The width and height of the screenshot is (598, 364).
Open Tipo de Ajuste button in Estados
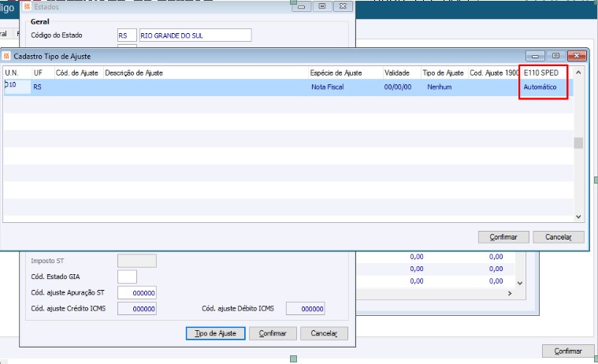point(215,333)
